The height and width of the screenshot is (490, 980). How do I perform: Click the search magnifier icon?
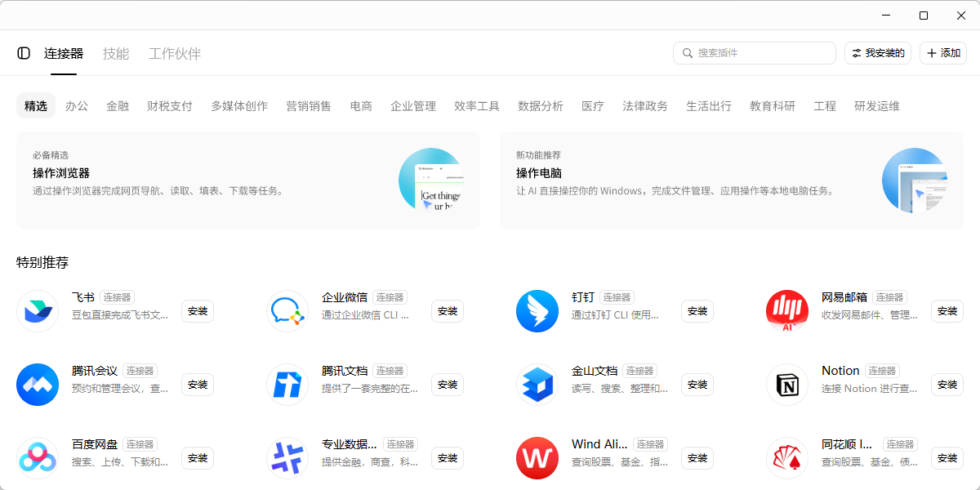click(x=688, y=53)
